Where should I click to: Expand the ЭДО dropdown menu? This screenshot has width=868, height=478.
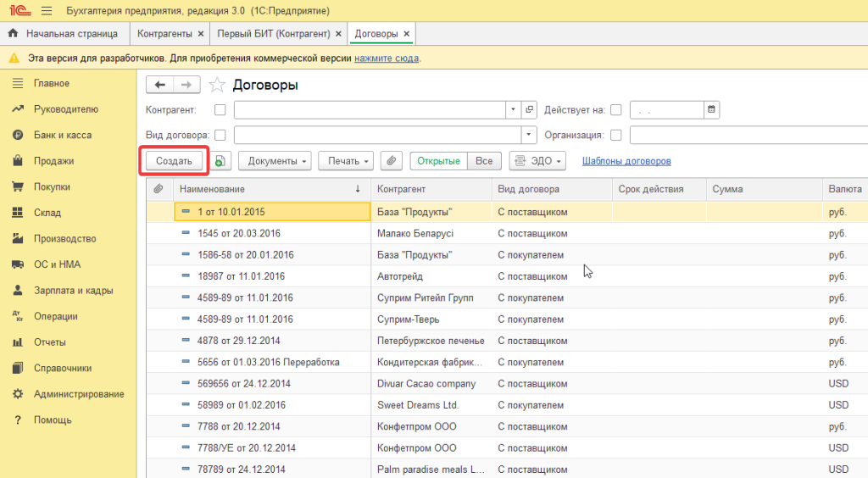537,161
